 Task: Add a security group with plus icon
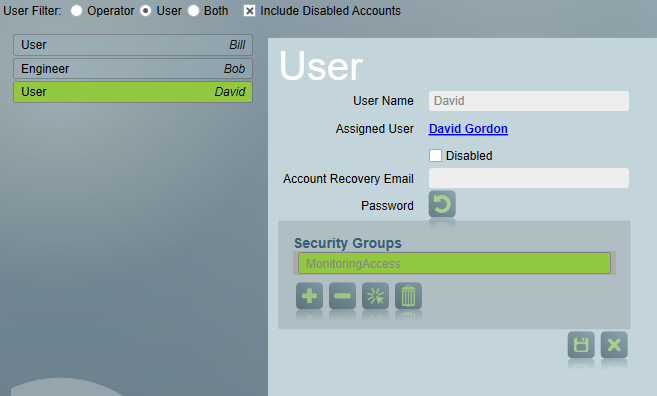(x=309, y=296)
